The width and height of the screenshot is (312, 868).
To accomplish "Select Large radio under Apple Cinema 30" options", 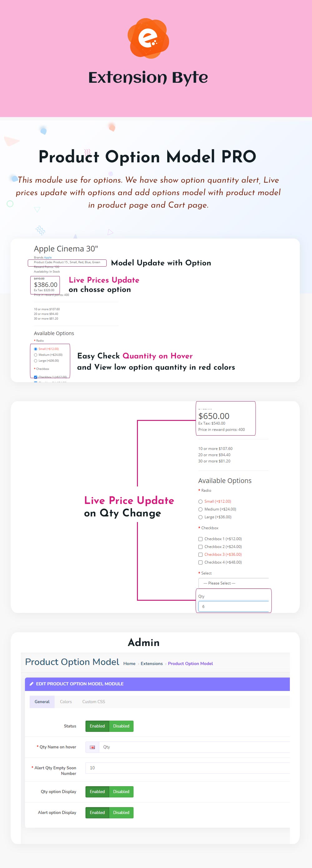I will coord(36,361).
